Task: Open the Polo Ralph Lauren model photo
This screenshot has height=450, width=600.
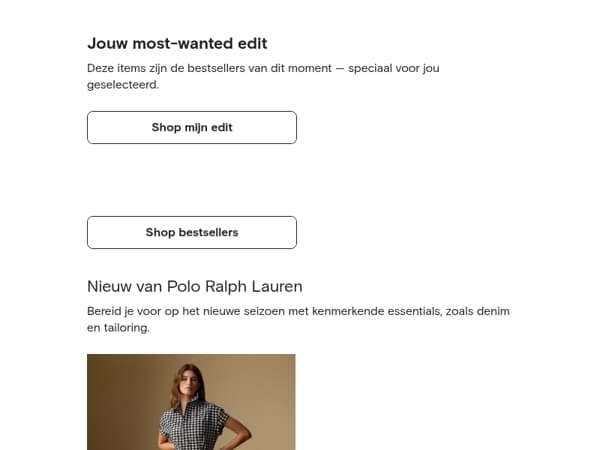Action: point(191,402)
